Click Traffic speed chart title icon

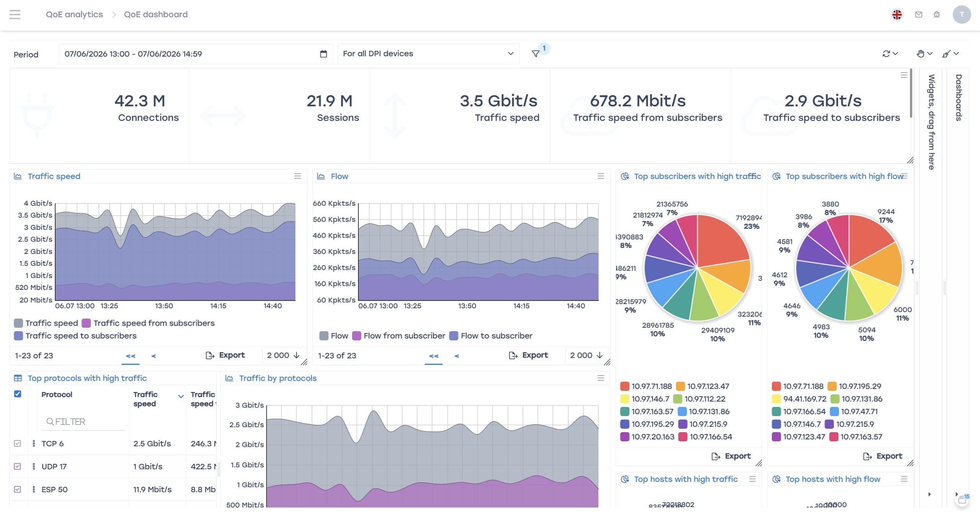[18, 176]
